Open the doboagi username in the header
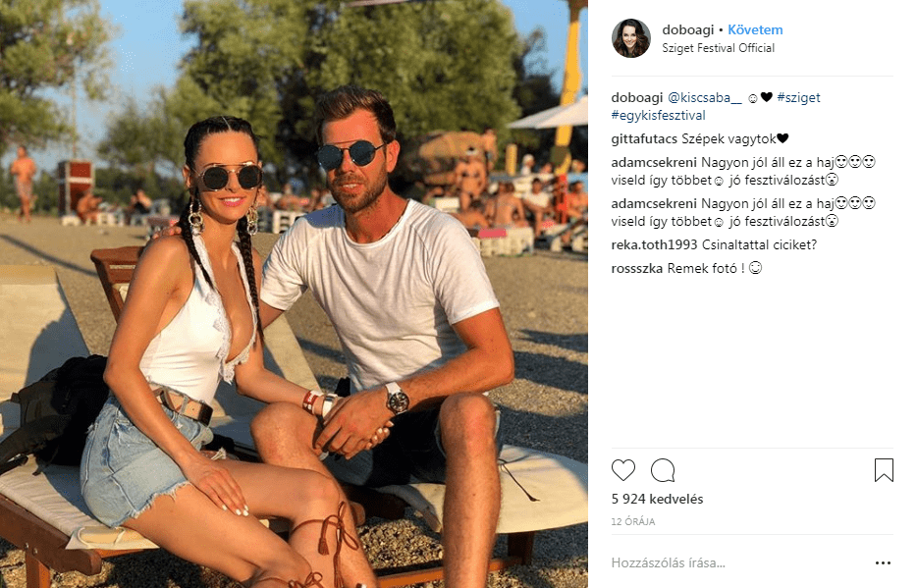The height and width of the screenshot is (588, 917). (687, 29)
